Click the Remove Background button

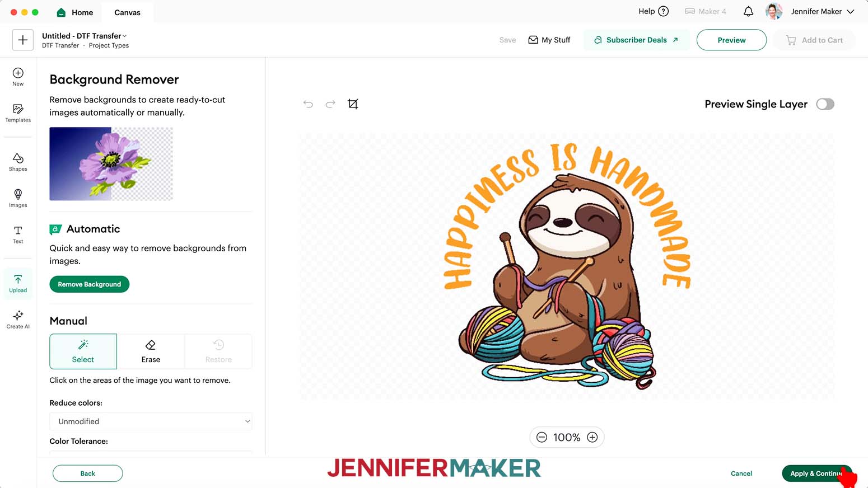(90, 284)
